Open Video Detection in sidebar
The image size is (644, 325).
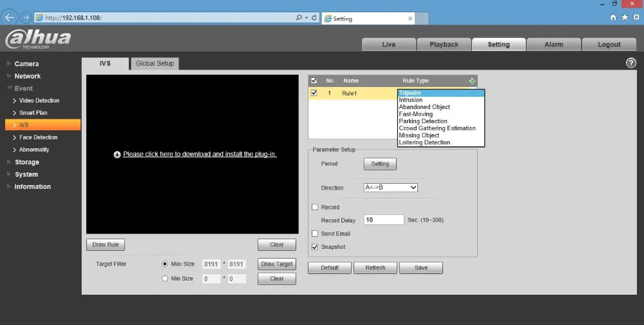coord(39,101)
